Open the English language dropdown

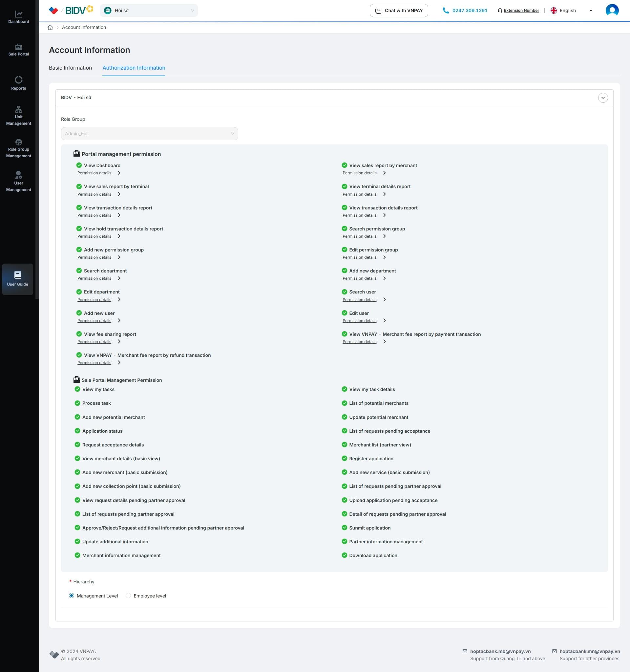click(x=571, y=11)
